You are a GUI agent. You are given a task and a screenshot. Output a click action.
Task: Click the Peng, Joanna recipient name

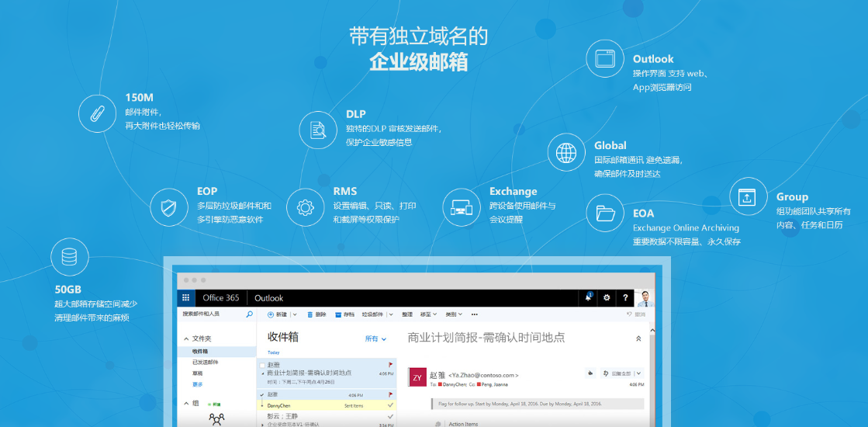coord(496,384)
